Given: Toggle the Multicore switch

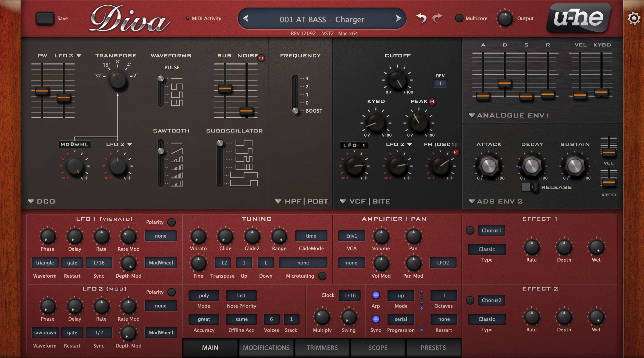Looking at the screenshot, I should coord(459,18).
